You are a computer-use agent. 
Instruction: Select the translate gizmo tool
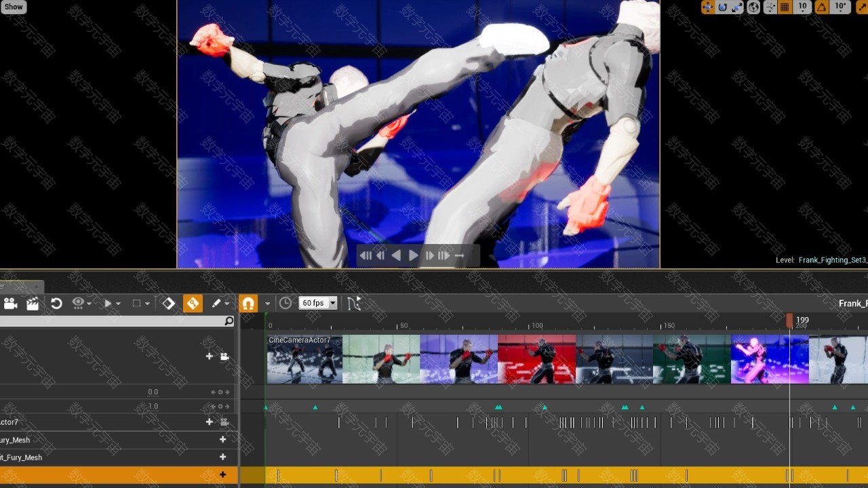708,7
